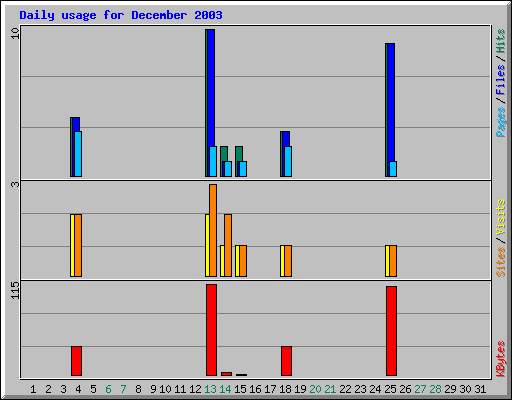The height and width of the screenshot is (400, 512).
Task: Click the green day "13" axis label
Action: (210, 389)
